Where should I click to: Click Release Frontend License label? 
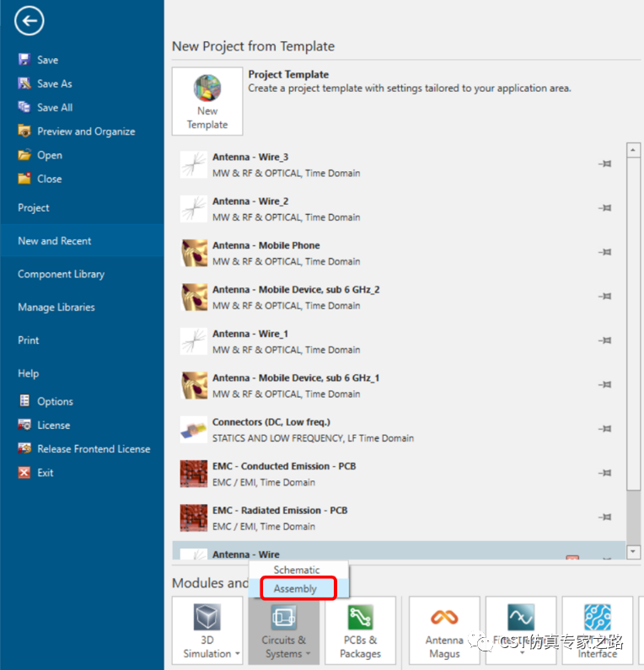pyautogui.click(x=94, y=448)
